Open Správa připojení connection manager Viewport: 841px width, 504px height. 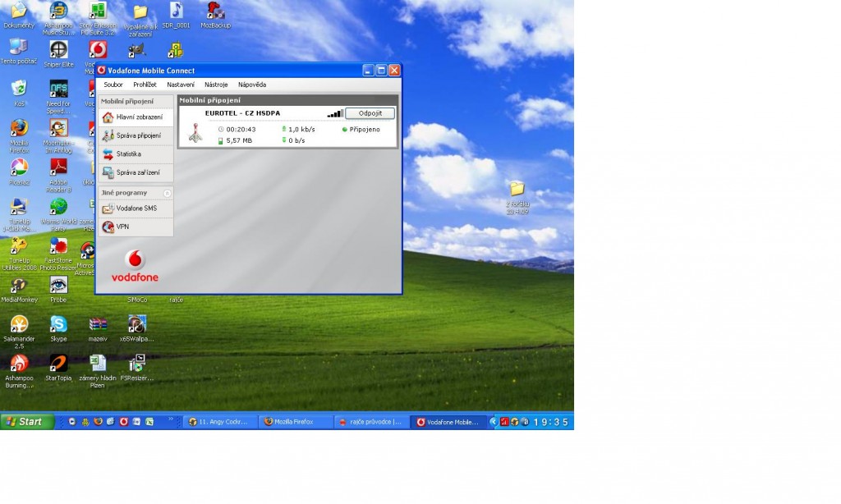(x=136, y=135)
